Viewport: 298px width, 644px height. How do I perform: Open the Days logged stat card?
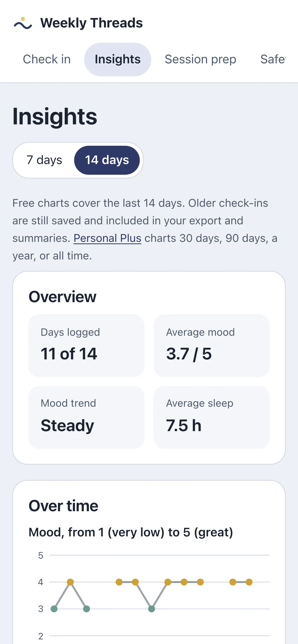(86, 345)
